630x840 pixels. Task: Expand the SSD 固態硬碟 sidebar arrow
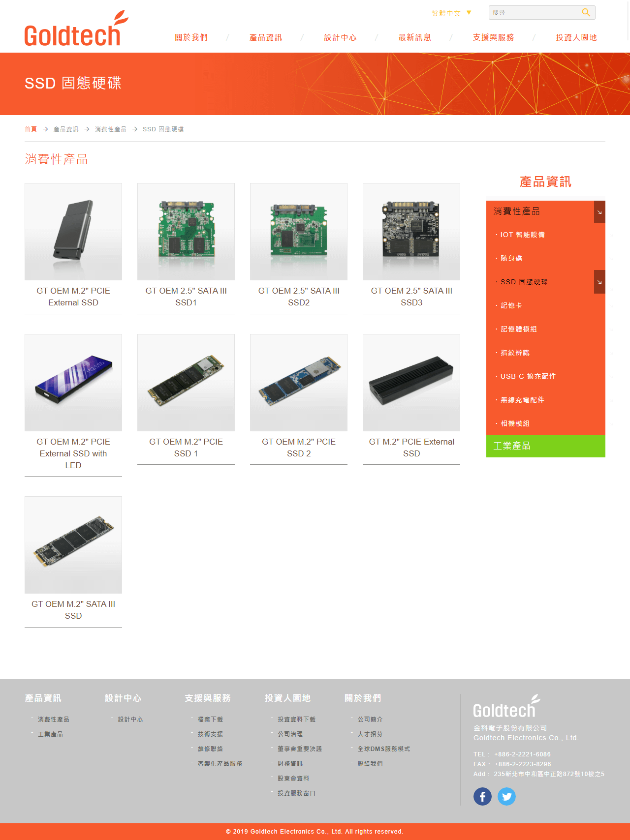click(599, 282)
